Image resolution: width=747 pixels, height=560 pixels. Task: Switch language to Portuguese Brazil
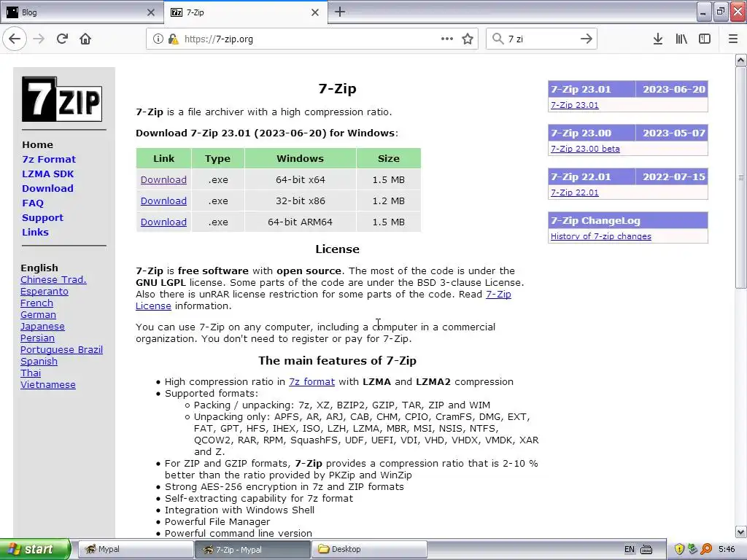click(x=61, y=350)
